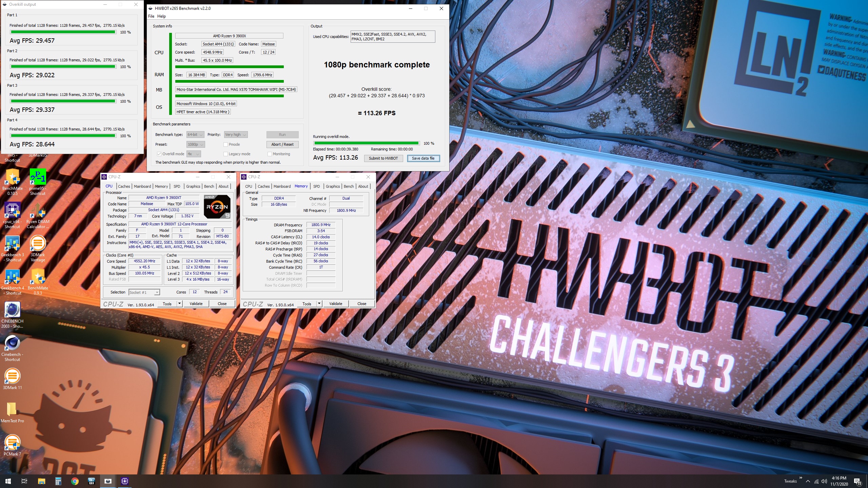Select the BenchMate 0.9.3 desktop icon

tap(38, 282)
